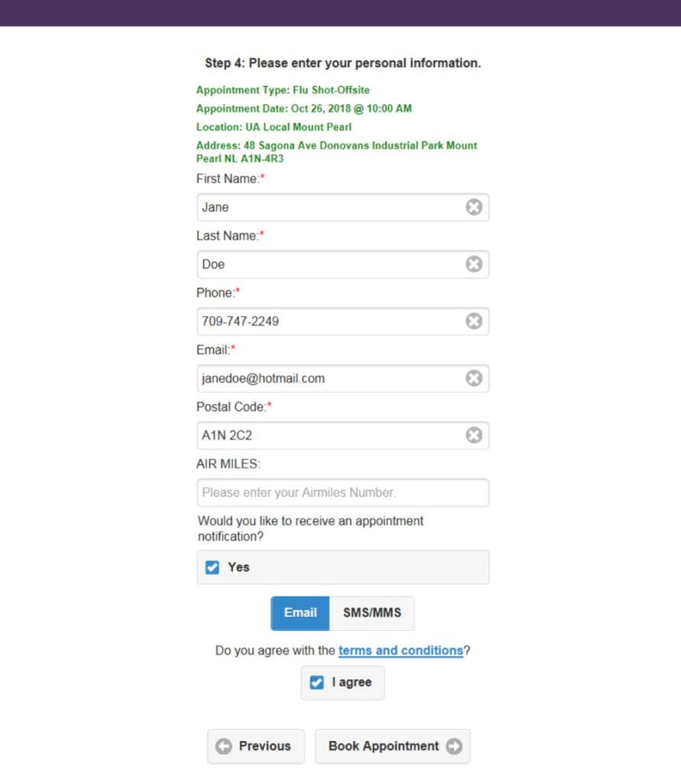Edit the Email address field
The image size is (681, 784).
(x=329, y=378)
